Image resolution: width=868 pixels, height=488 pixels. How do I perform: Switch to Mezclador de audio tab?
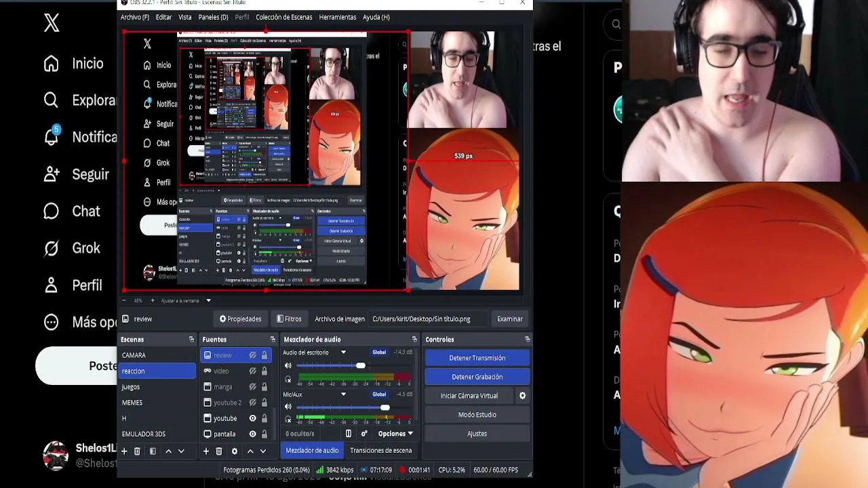coord(312,450)
